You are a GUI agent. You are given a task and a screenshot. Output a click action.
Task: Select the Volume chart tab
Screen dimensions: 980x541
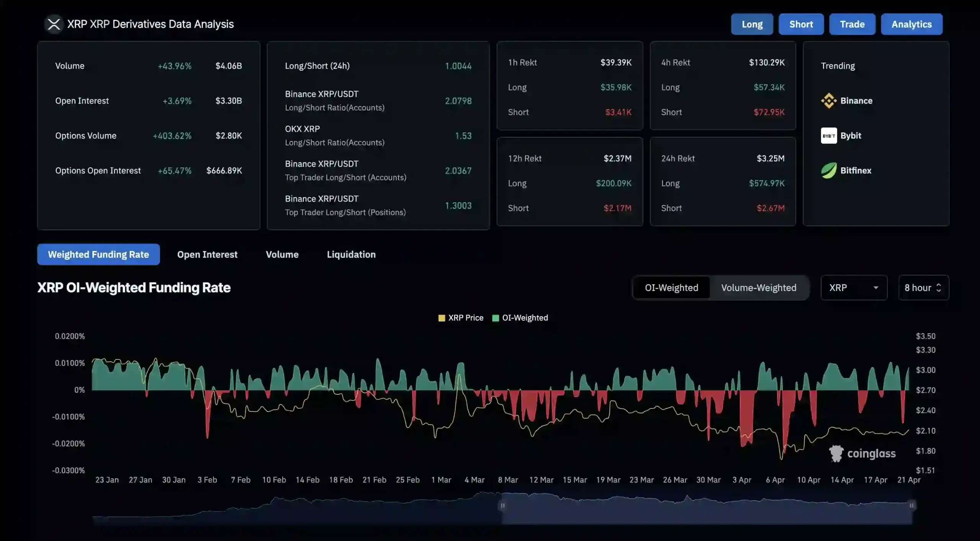coord(282,254)
